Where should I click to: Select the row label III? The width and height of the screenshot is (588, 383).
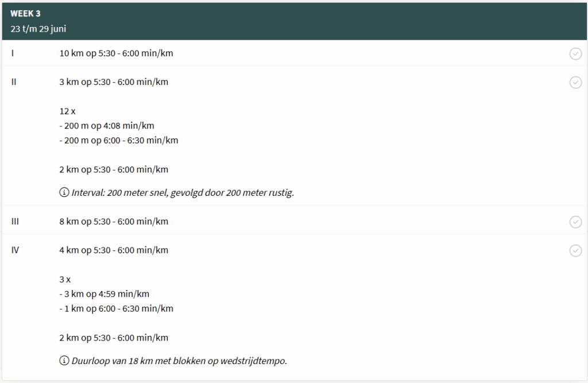(x=15, y=222)
